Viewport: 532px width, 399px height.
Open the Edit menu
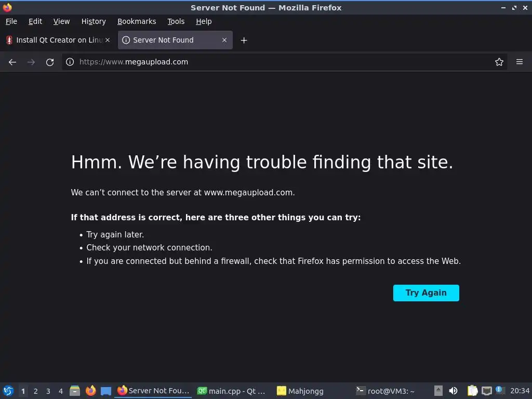(x=35, y=21)
